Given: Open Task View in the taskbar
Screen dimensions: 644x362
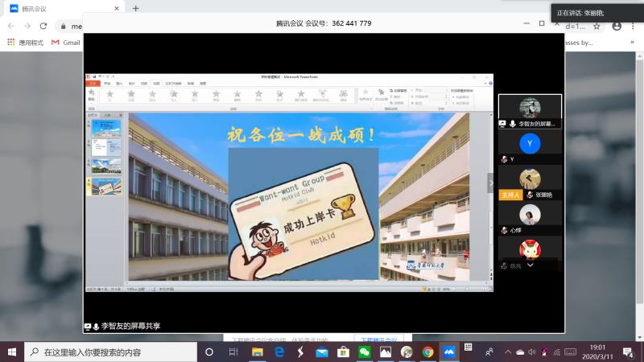Looking at the screenshot, I should point(233,352).
